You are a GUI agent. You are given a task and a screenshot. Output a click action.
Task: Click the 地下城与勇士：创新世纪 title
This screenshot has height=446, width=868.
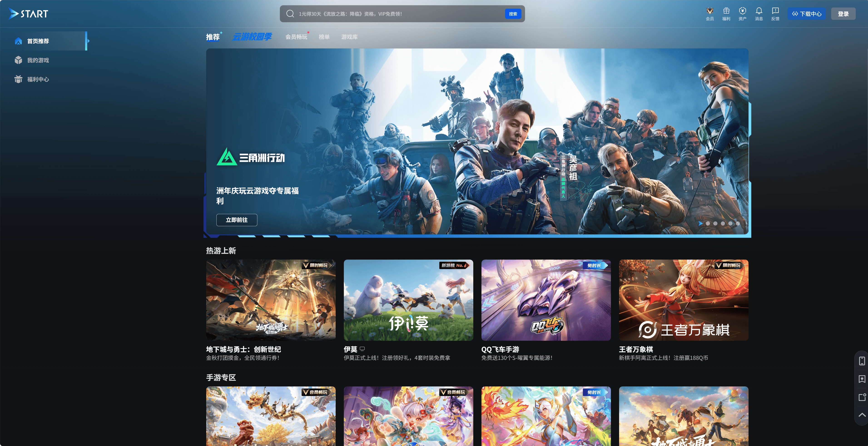tap(244, 349)
